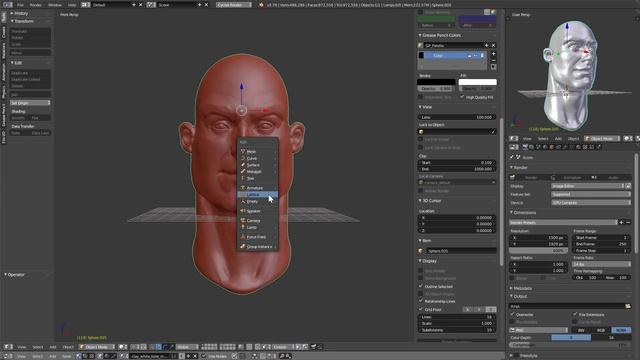Toggle Grid Floor checkbox
Viewport: 640px width, 360px height.
pyautogui.click(x=421, y=309)
